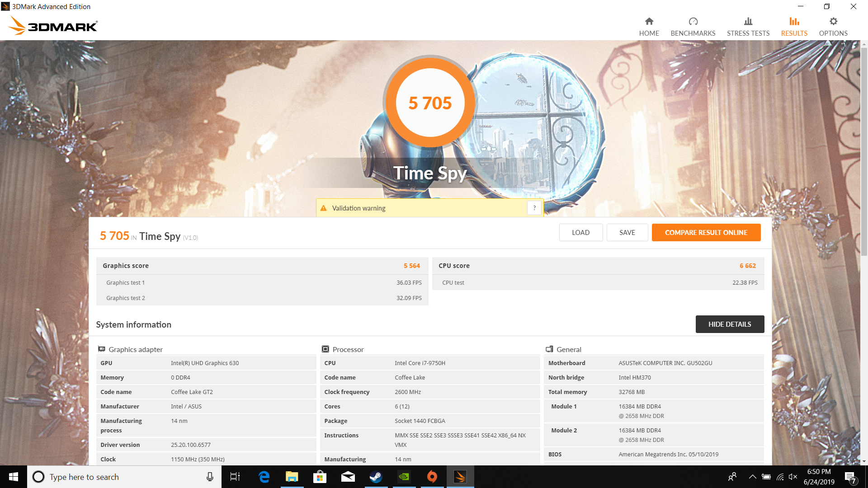
Task: Click the 3DMark vertical scrollbar
Action: point(864,152)
